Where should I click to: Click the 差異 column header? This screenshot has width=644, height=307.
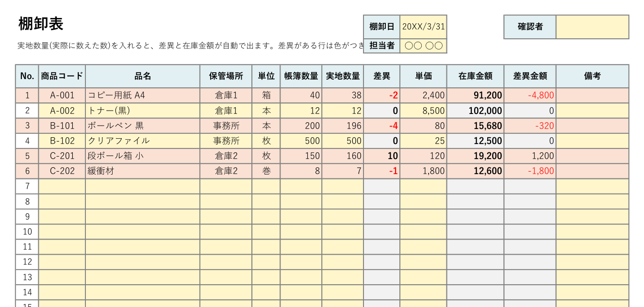pos(381,76)
